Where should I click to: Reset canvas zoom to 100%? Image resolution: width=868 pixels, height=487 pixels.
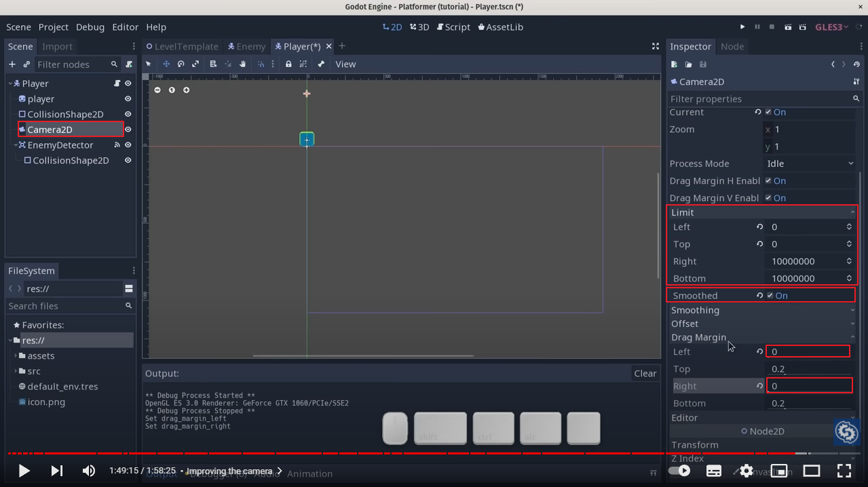click(172, 90)
